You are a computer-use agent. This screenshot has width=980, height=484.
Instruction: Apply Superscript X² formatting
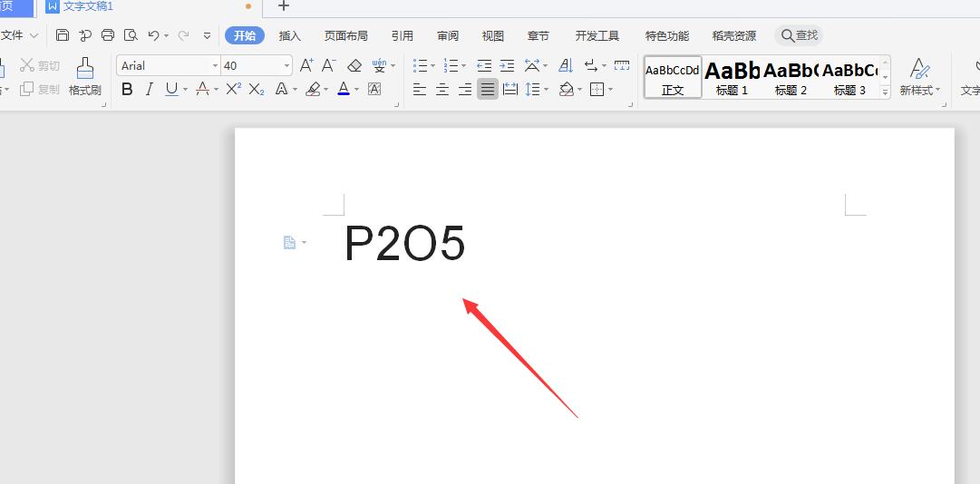(x=233, y=89)
